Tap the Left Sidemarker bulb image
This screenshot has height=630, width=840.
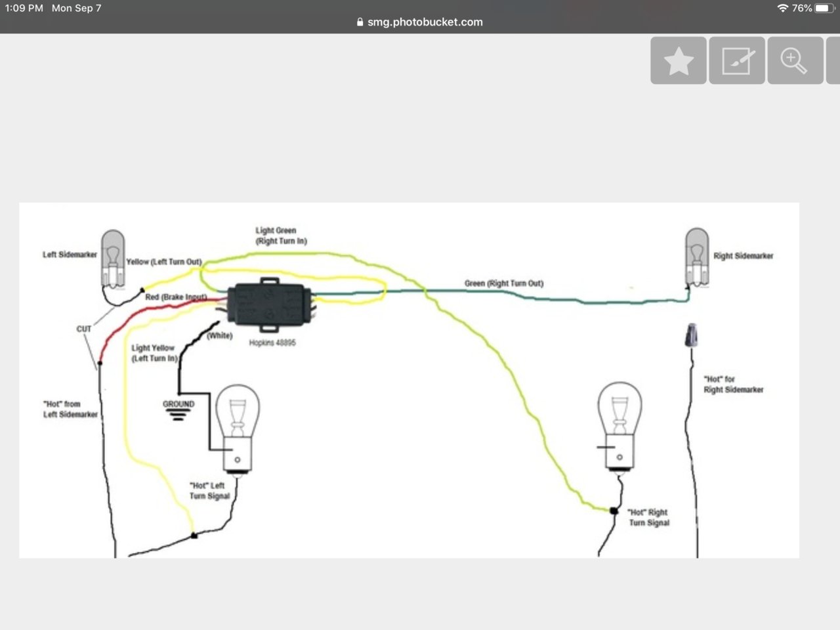coord(113,258)
